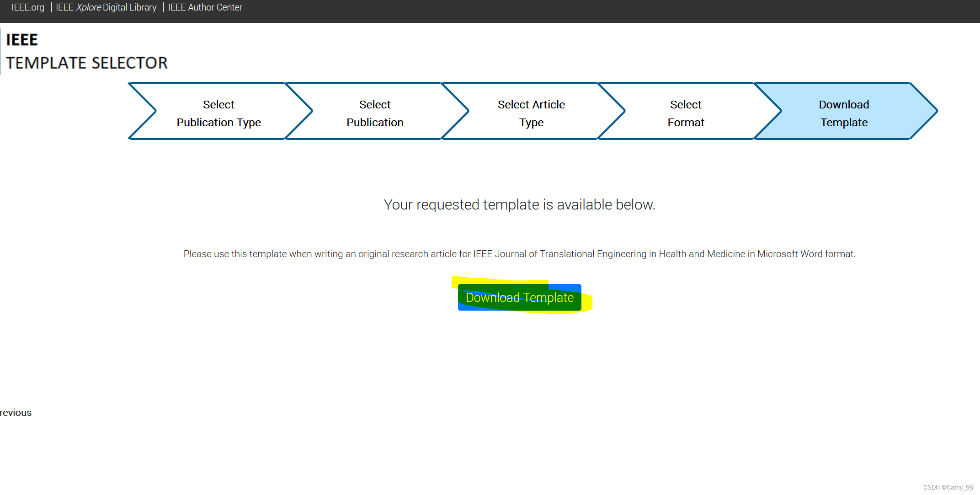Open IEEE Xplore Digital Library link

106,7
